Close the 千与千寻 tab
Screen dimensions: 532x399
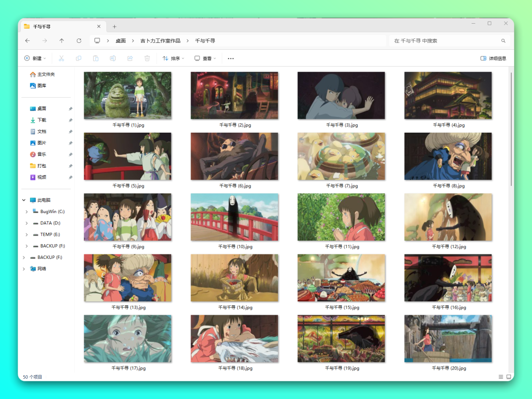[99, 27]
